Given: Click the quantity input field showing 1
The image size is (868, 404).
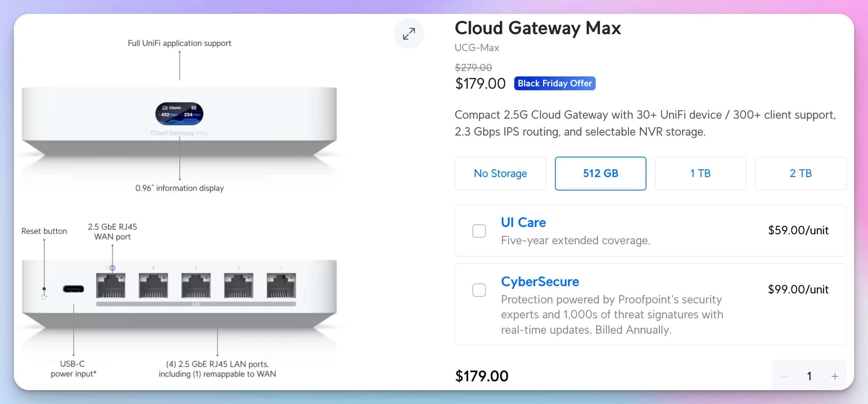Looking at the screenshot, I should pos(809,376).
